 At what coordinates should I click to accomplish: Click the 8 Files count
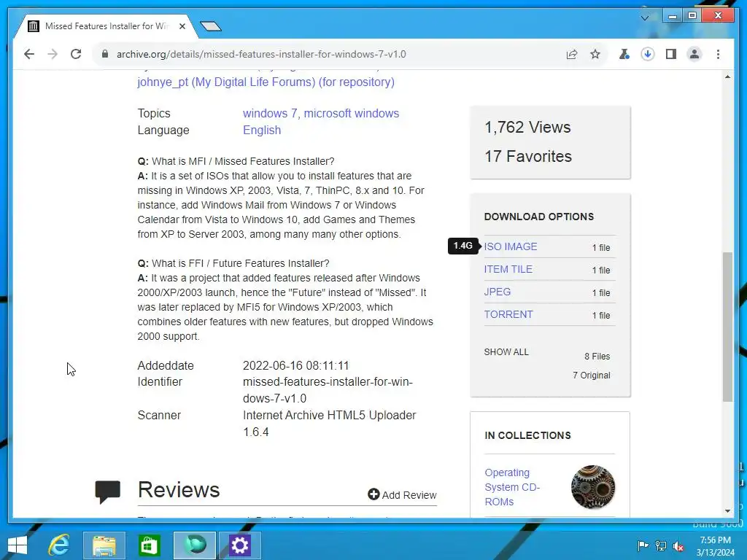[x=597, y=356]
